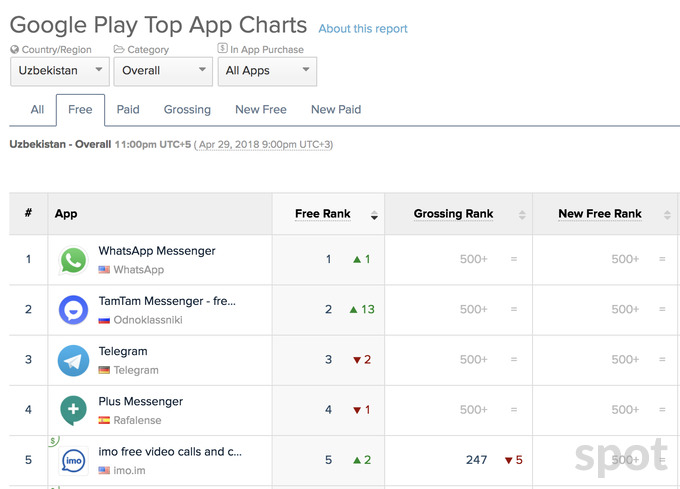Image resolution: width=680 pixels, height=489 pixels.
Task: Select the All tab
Action: click(37, 110)
